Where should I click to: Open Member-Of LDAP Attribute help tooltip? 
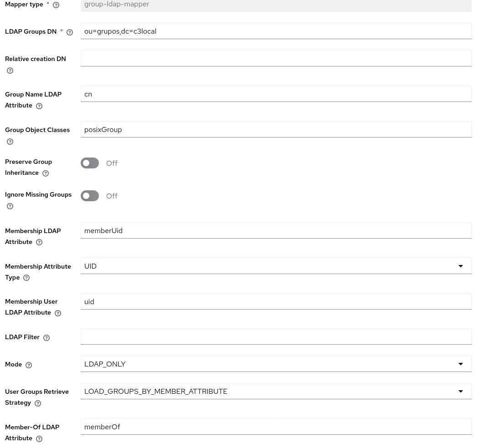click(x=39, y=439)
